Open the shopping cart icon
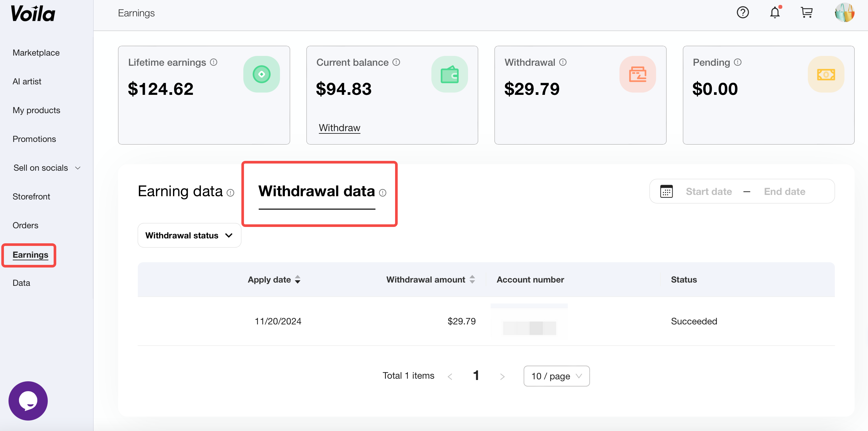Image resolution: width=868 pixels, height=431 pixels. point(807,13)
